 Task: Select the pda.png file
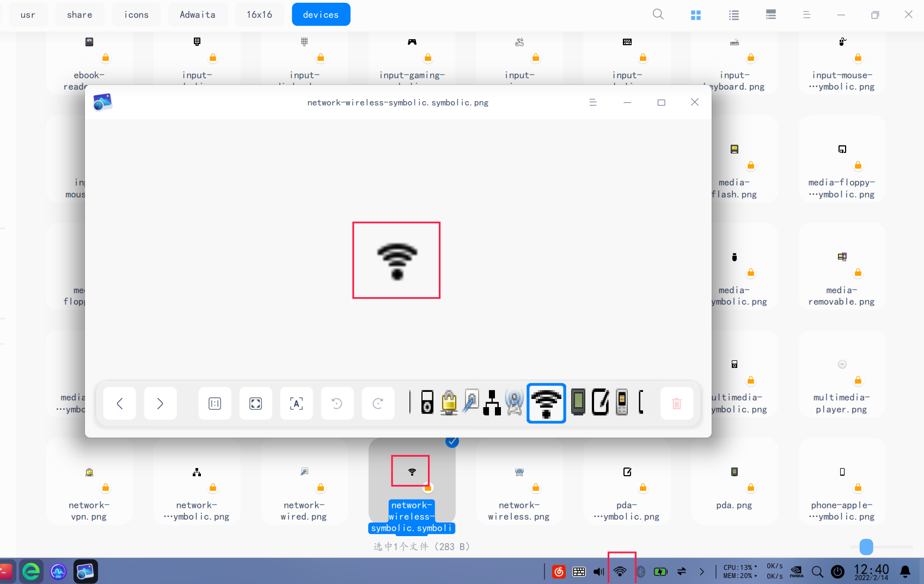[735, 481]
